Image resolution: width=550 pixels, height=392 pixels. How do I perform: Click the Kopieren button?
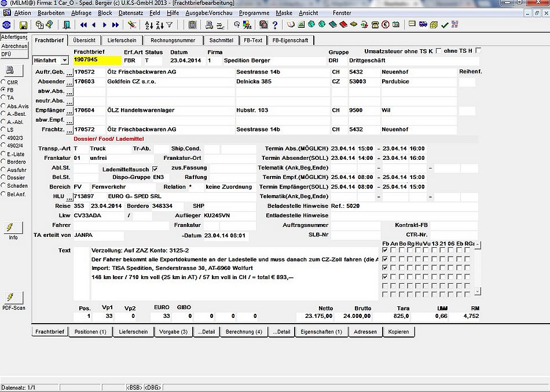[x=398, y=332]
